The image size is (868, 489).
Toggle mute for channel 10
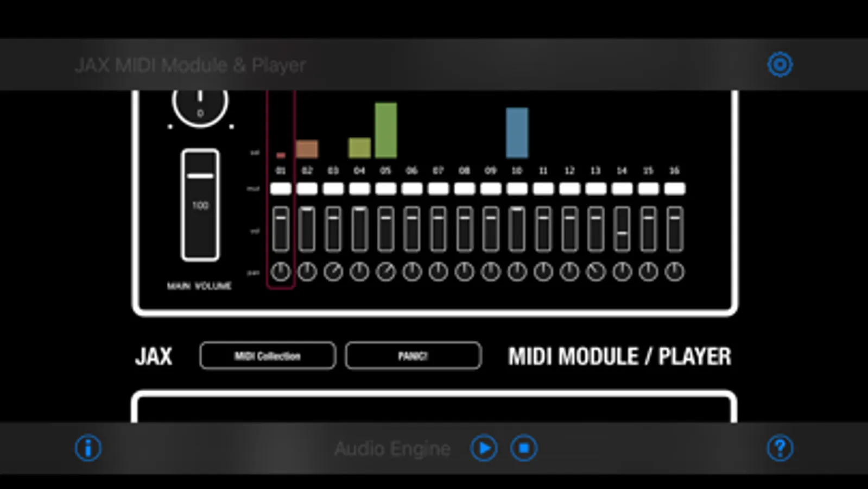(517, 189)
